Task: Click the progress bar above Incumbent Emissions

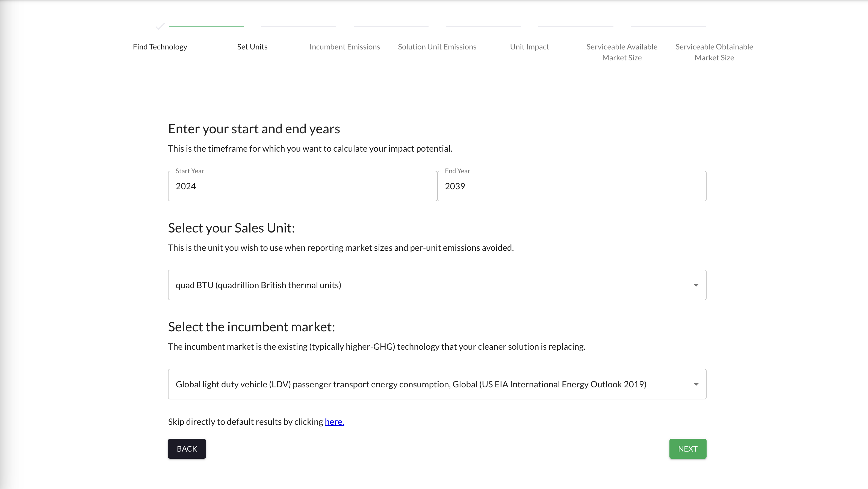Action: [298, 26]
